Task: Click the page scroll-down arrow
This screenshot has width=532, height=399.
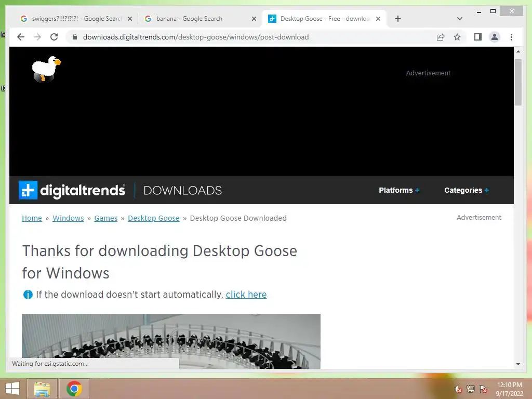Action: point(518,364)
